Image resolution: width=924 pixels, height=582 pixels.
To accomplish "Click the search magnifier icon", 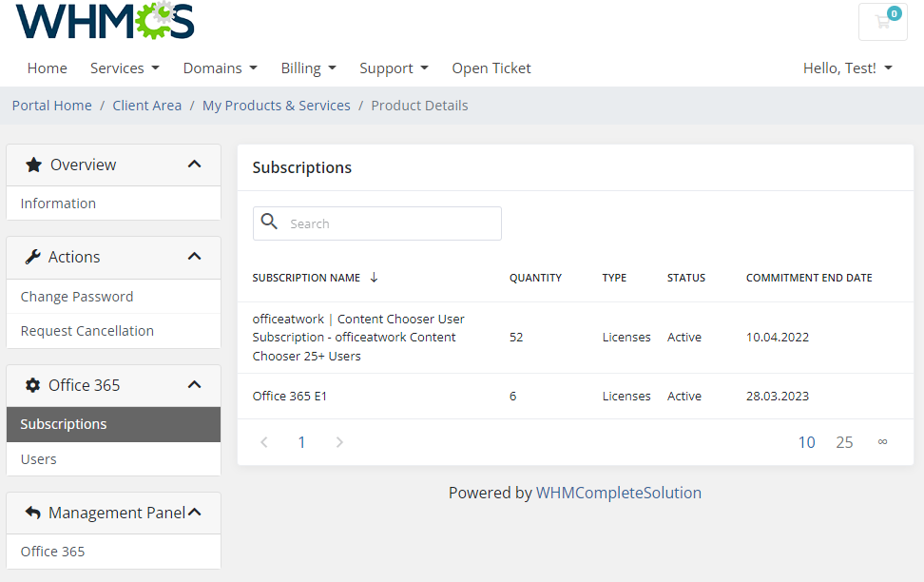I will pyautogui.click(x=269, y=222).
